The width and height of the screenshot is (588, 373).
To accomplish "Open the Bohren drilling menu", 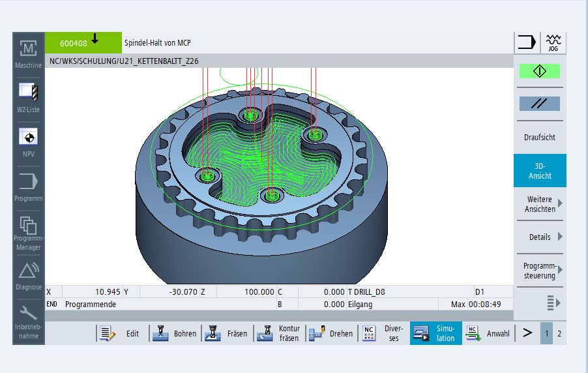I will (x=175, y=333).
